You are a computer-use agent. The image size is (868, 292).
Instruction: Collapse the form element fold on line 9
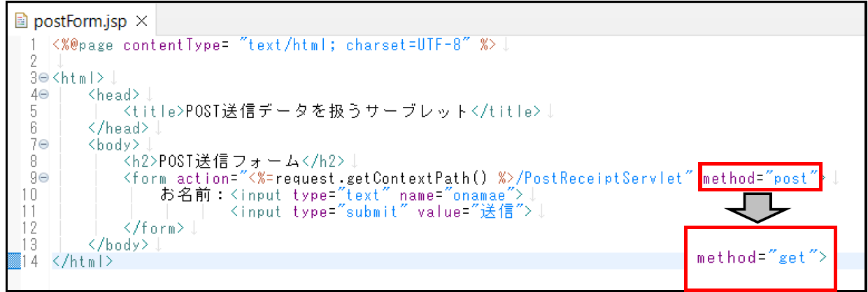(43, 178)
